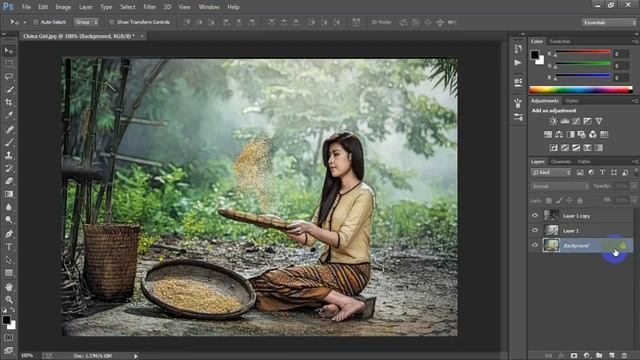Click the Add layer mask icon

pos(574,356)
